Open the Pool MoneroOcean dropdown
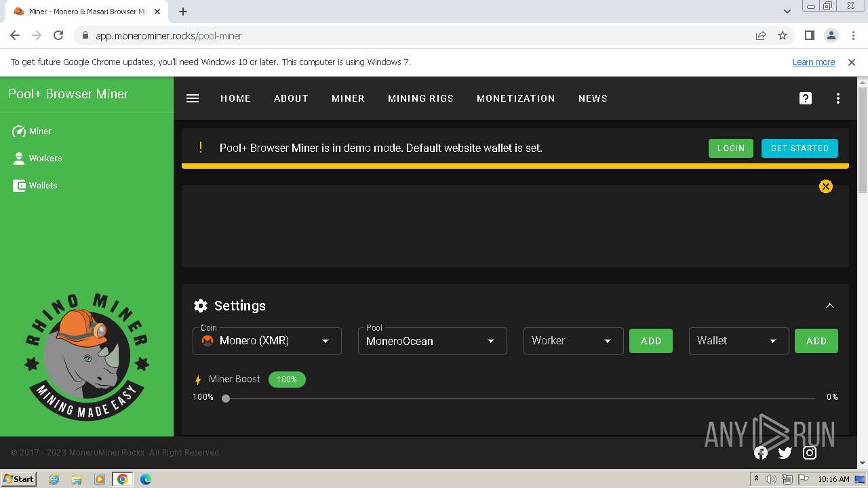The height and width of the screenshot is (488, 868). click(433, 341)
